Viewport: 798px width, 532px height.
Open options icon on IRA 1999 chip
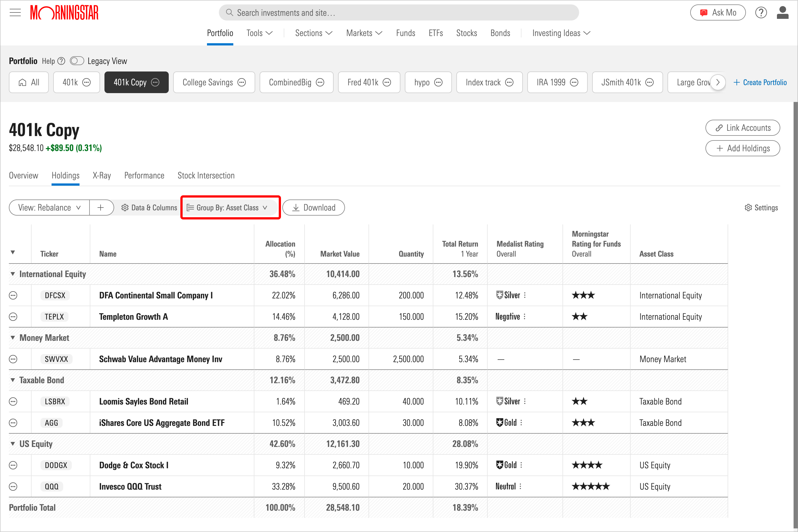[x=574, y=83]
